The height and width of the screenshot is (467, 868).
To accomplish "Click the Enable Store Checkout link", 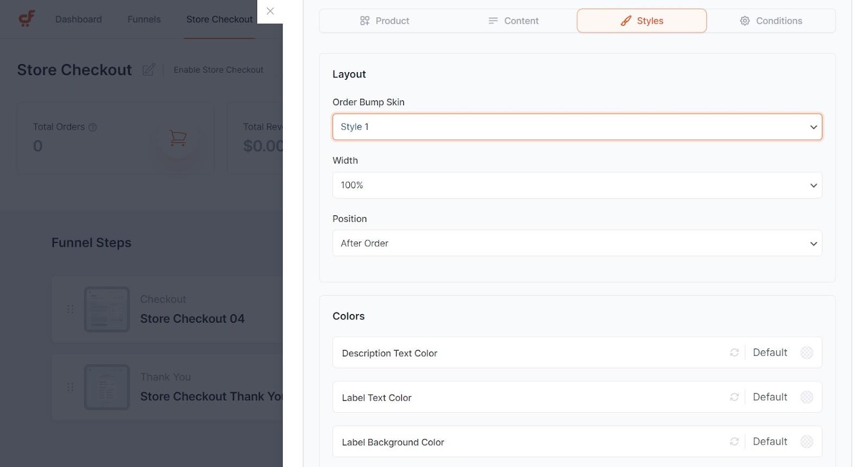I will (219, 70).
